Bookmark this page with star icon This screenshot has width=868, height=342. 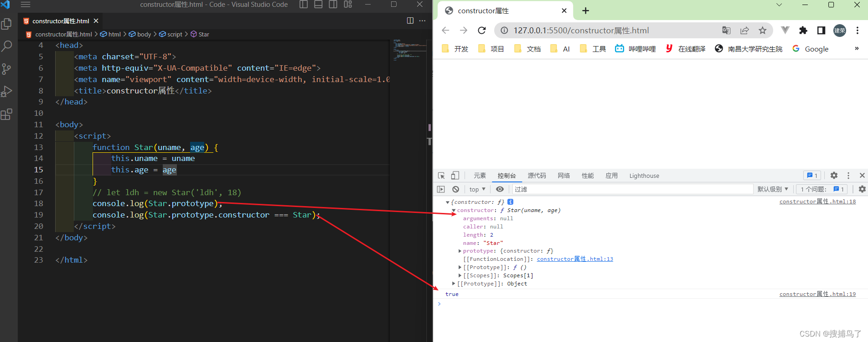(763, 31)
